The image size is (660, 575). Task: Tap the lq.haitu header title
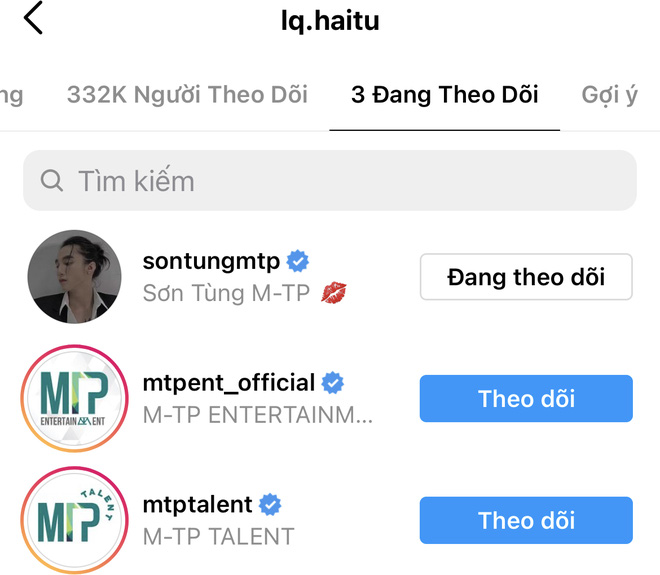point(330,20)
